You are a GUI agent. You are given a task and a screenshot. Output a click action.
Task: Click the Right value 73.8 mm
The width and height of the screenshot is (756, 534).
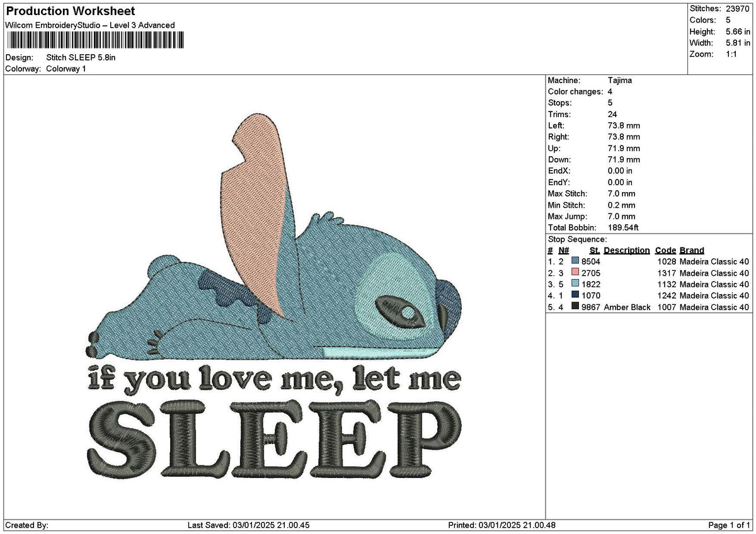pos(624,137)
